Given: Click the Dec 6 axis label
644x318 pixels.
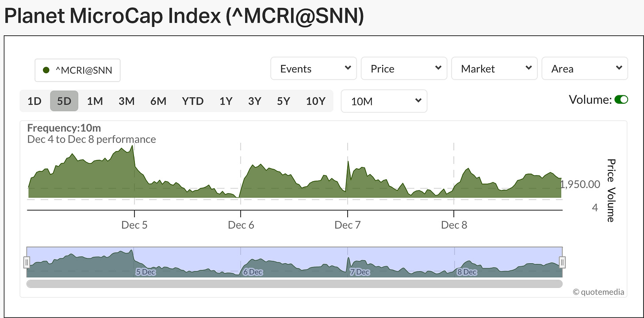Looking at the screenshot, I should pyautogui.click(x=241, y=225).
